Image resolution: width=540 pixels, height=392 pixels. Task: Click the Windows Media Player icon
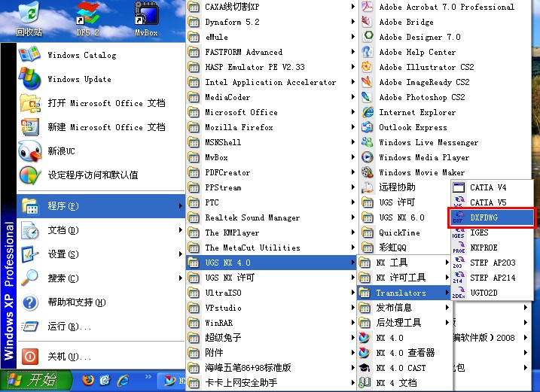[367, 157]
